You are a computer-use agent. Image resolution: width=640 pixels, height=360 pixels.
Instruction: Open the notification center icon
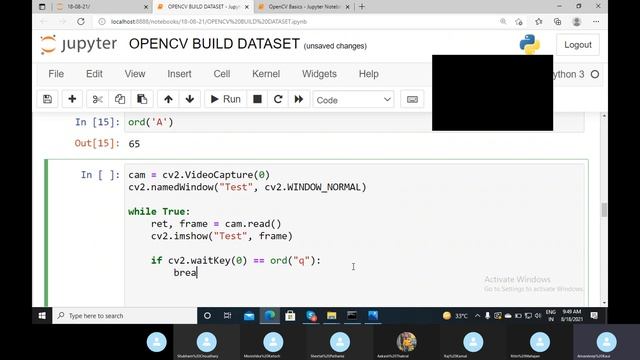click(594, 316)
